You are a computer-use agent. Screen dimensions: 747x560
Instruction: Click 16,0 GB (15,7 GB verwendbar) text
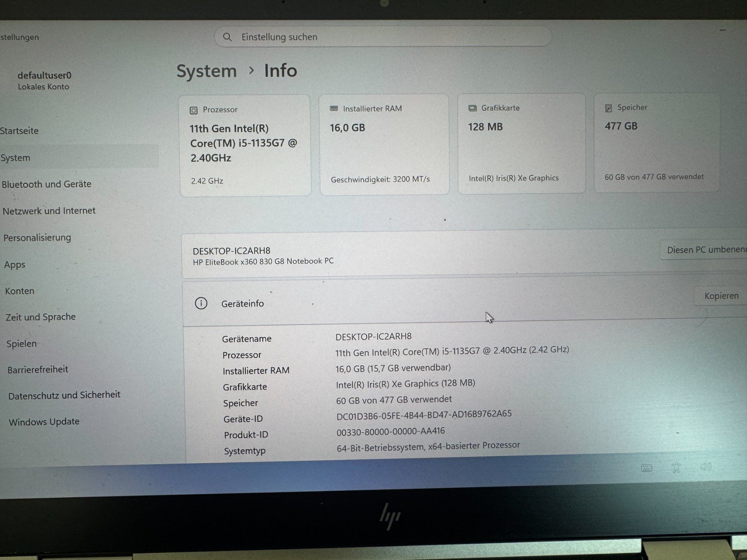393,368
